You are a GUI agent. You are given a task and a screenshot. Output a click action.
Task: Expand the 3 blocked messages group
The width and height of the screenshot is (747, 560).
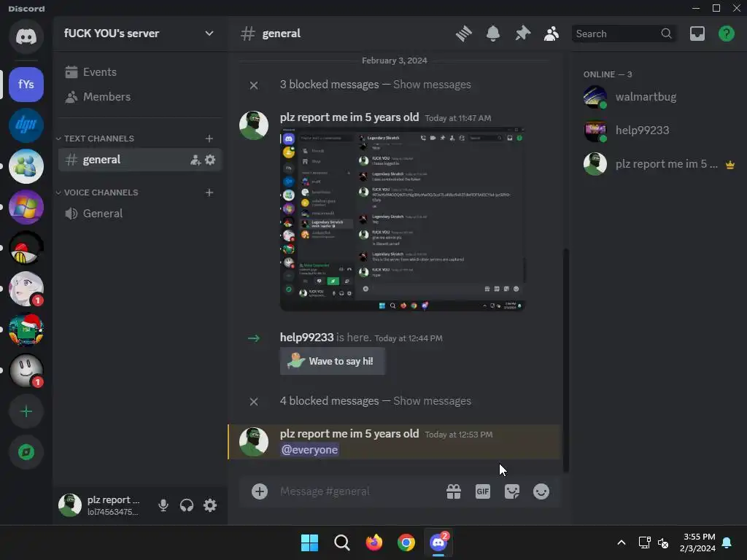[x=432, y=85]
